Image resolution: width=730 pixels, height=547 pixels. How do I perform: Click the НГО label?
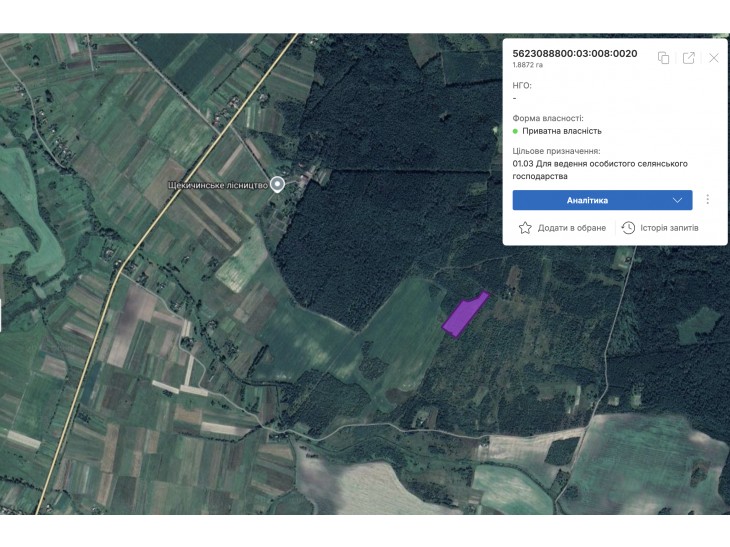click(x=522, y=86)
